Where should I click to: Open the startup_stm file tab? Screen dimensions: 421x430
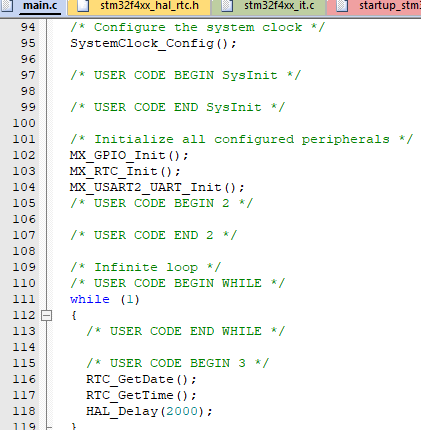[375, 7]
